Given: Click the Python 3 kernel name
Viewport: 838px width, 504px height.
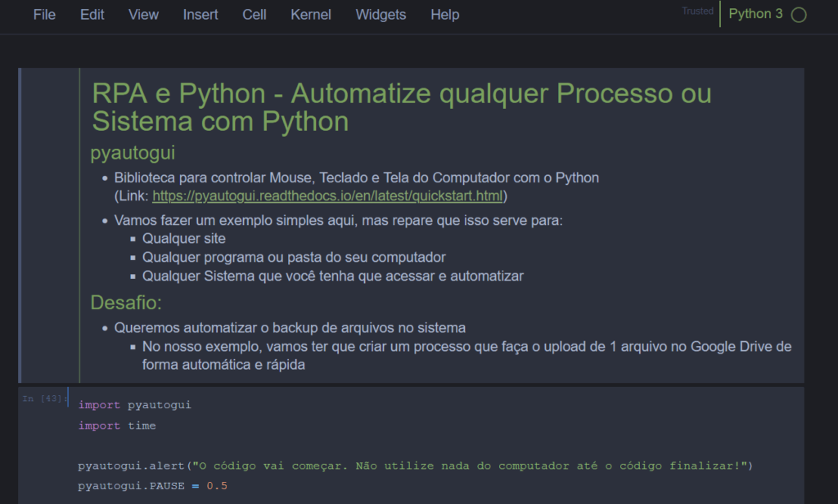Looking at the screenshot, I should (755, 14).
